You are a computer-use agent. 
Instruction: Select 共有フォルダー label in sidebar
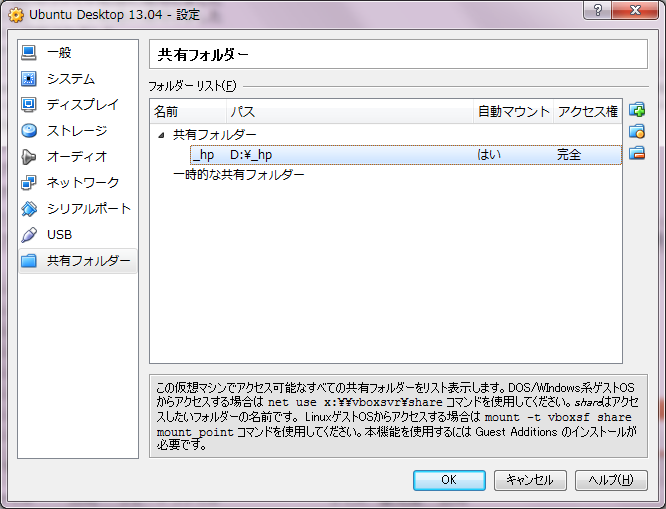pos(89,260)
